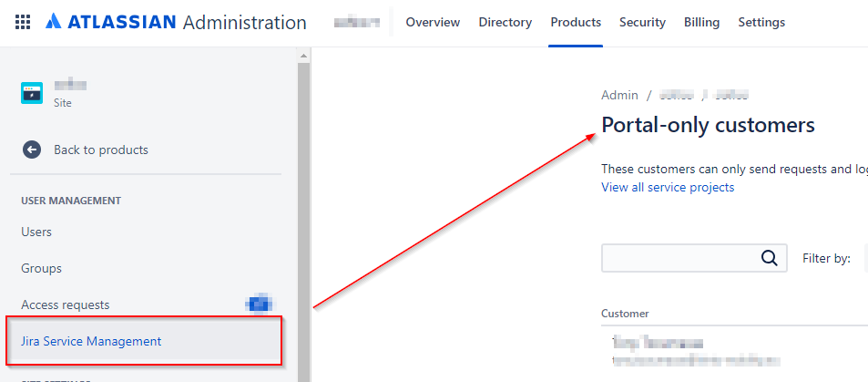Click the search magnifier icon
This screenshot has height=382, width=868.
[x=770, y=258]
